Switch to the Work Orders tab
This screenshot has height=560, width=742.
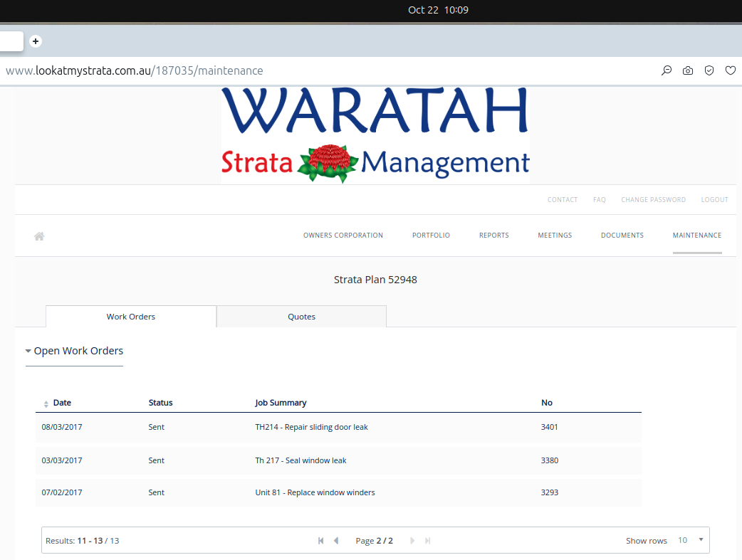coord(131,317)
